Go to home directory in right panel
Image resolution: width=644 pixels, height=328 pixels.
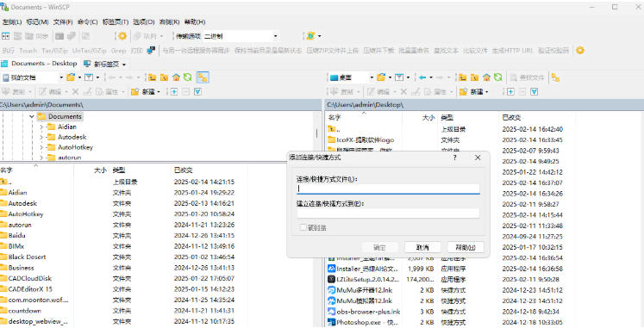pos(486,77)
